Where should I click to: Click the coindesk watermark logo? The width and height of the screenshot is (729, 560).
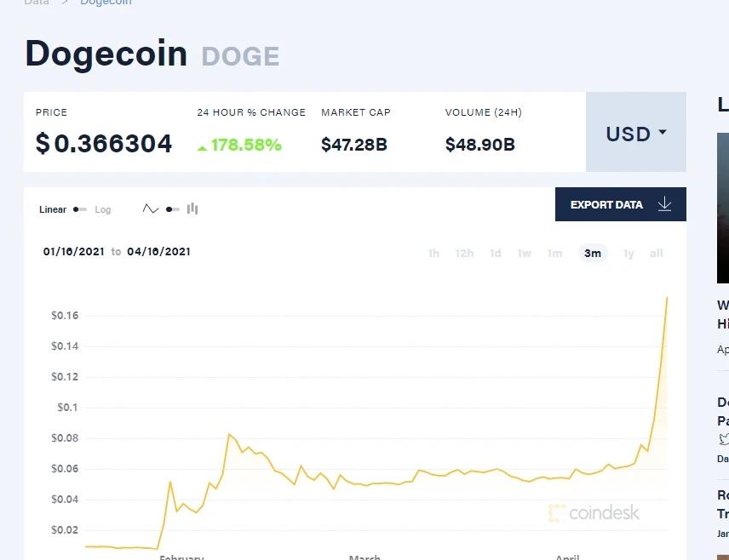(594, 513)
